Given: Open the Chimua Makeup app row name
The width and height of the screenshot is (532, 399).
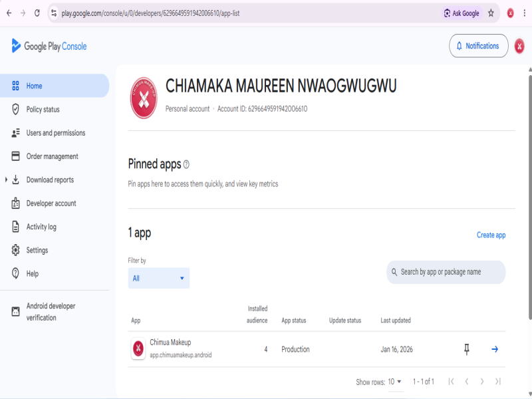Looking at the screenshot, I should [x=170, y=342].
